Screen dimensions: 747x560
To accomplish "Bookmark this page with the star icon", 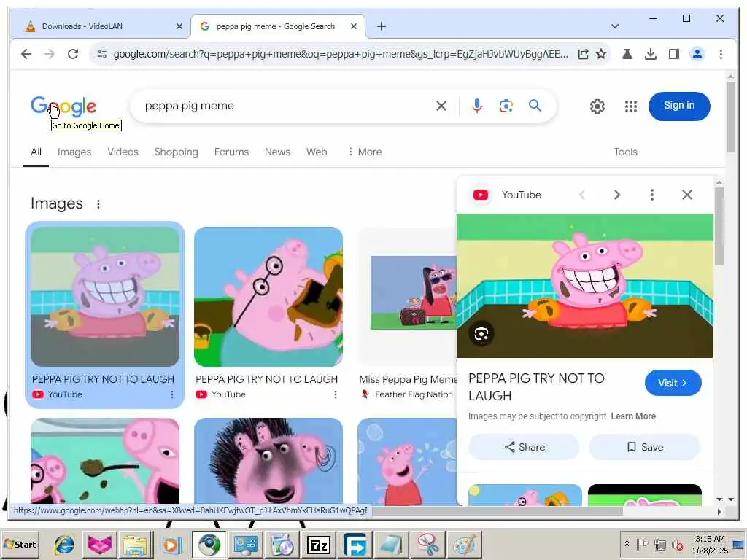I will pos(601,54).
